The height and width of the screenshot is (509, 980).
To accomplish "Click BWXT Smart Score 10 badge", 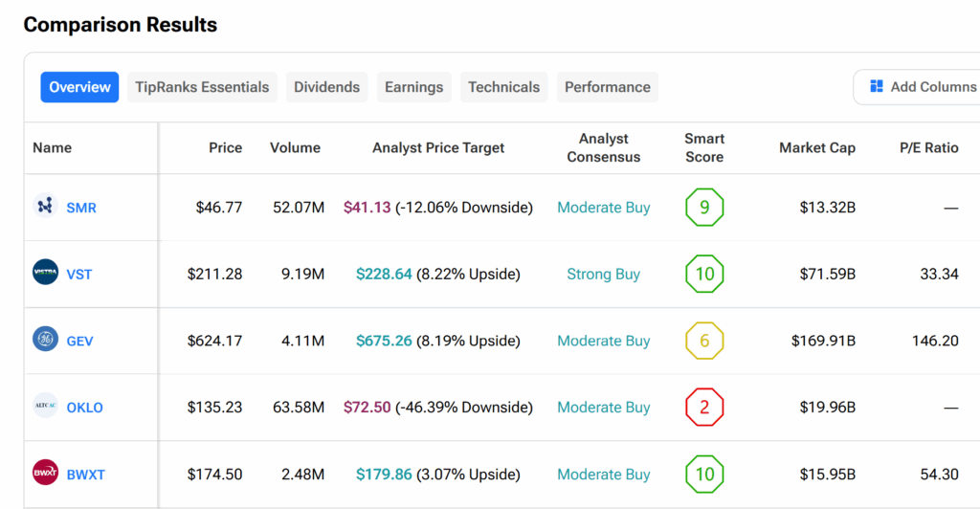I will pos(704,474).
